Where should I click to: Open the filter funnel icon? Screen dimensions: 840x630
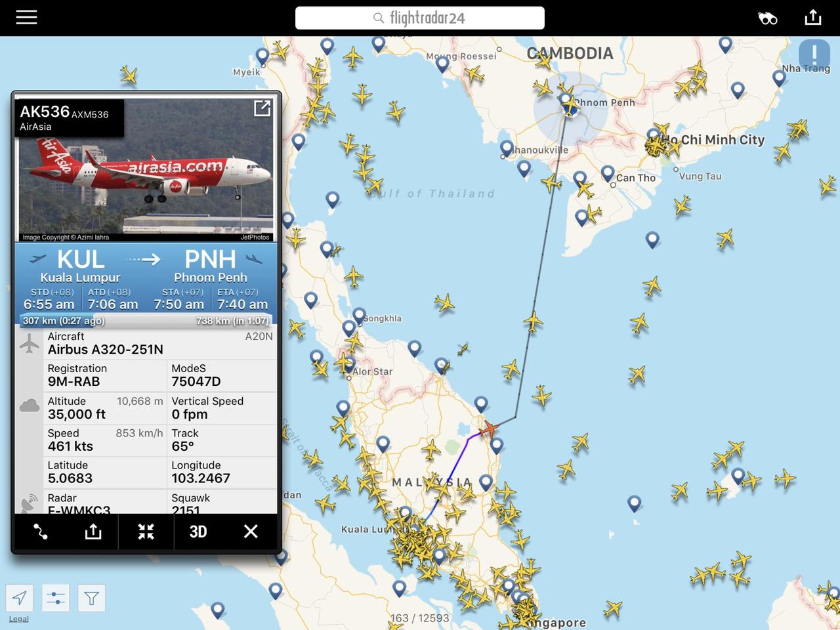[x=91, y=598]
